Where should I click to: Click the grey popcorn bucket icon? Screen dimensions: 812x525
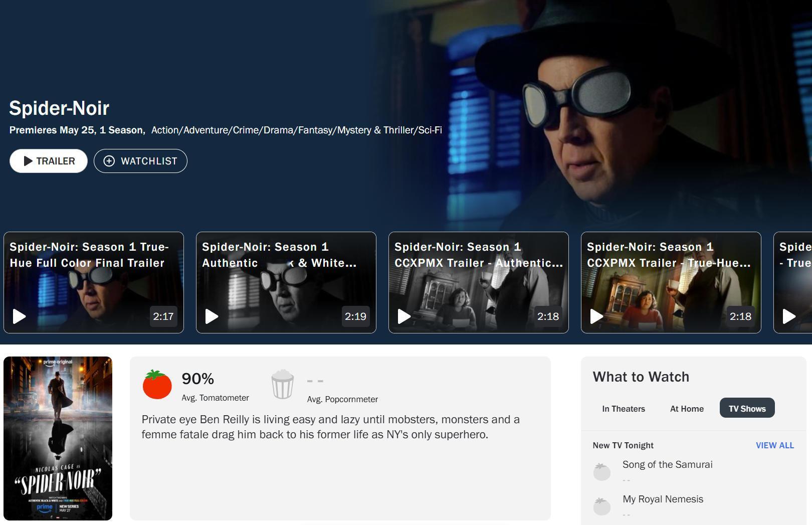point(283,385)
